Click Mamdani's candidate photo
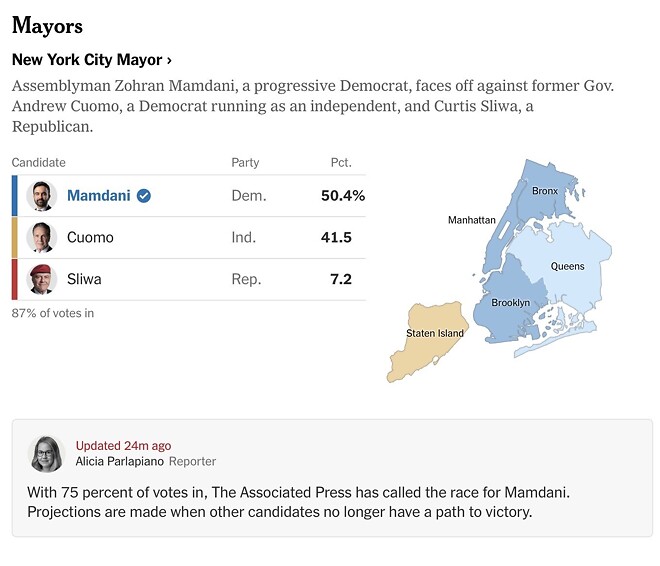This screenshot has height=566, width=660. click(41, 196)
